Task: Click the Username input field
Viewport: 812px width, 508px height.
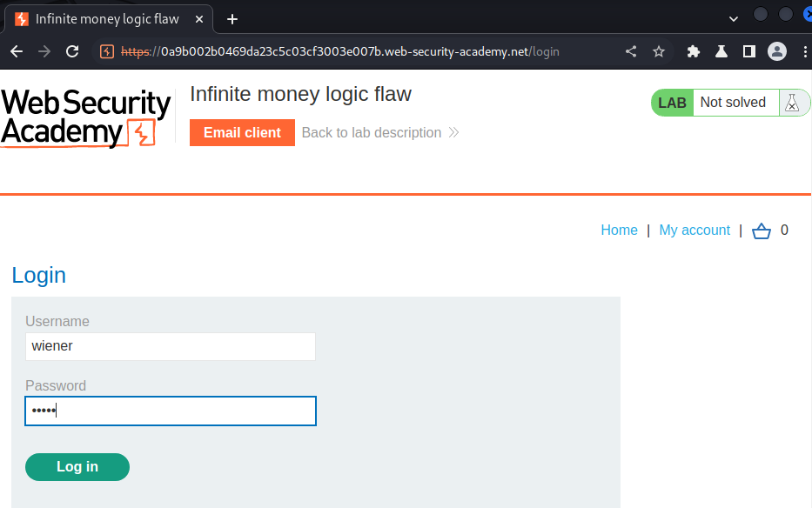Action: (x=171, y=346)
